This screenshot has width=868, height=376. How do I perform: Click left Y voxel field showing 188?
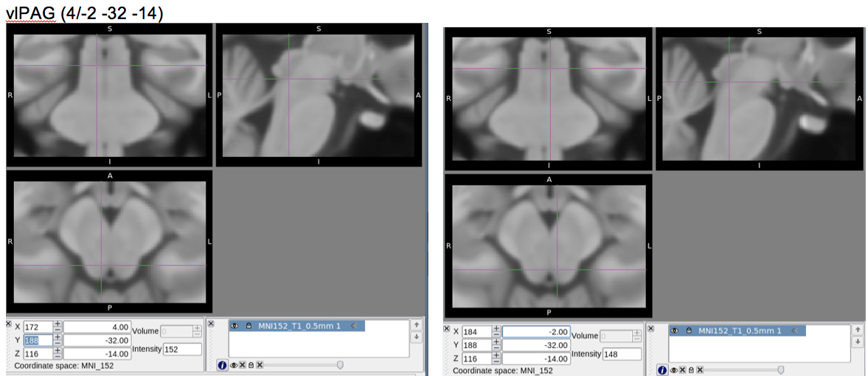pos(37,340)
